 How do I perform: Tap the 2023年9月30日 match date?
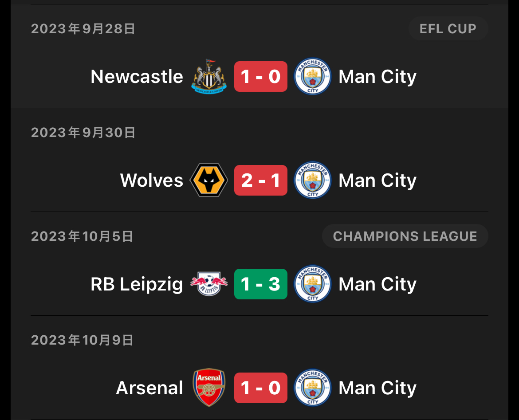[x=83, y=133]
